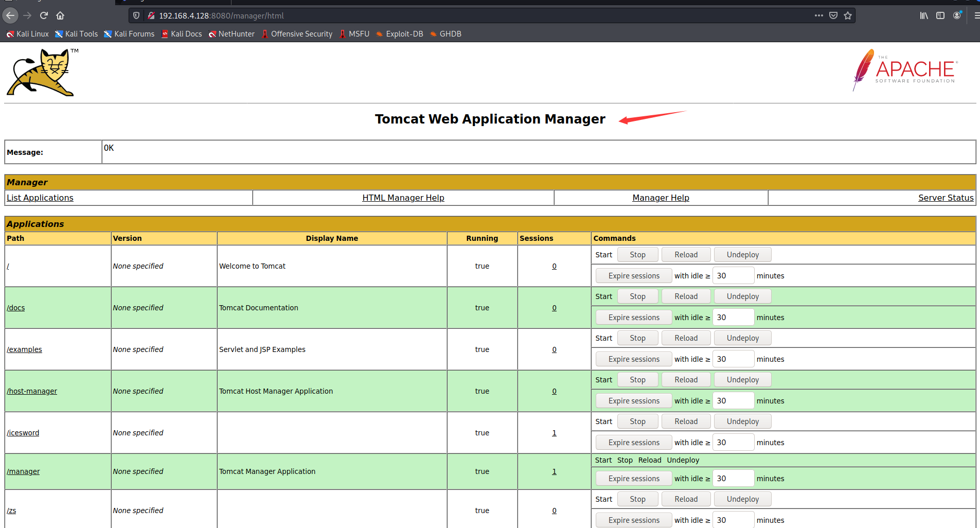The image size is (980, 528).
Task: Open the /icesword application path
Action: (23, 433)
